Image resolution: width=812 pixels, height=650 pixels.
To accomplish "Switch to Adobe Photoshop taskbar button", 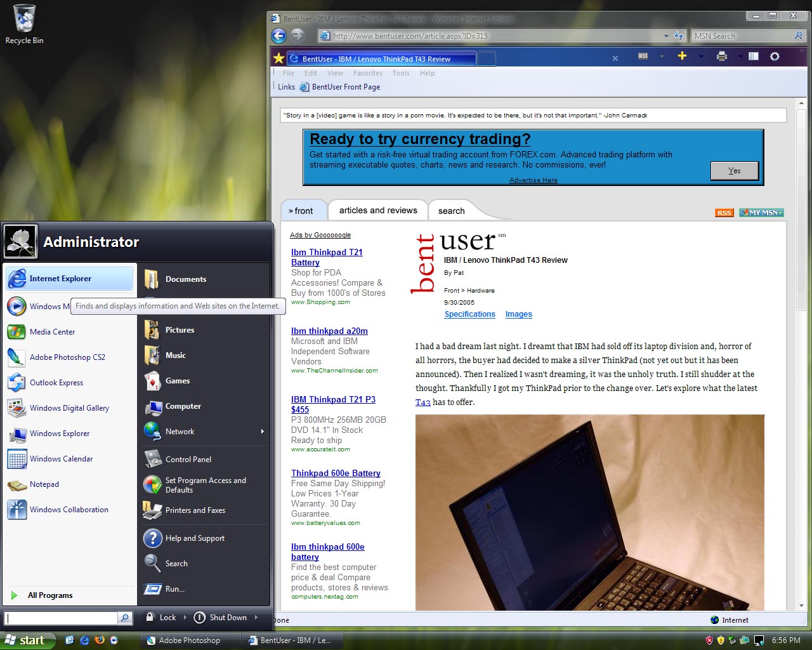I will pyautogui.click(x=190, y=640).
